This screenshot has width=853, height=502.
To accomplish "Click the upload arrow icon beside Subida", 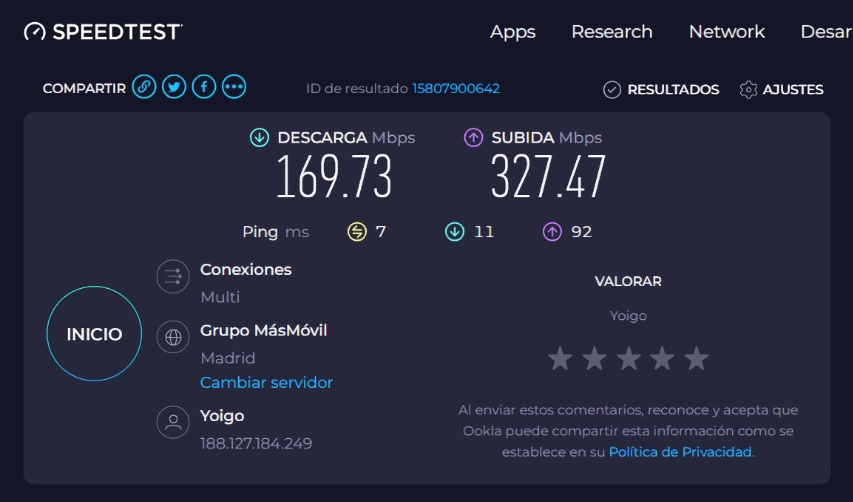I will 473,138.
